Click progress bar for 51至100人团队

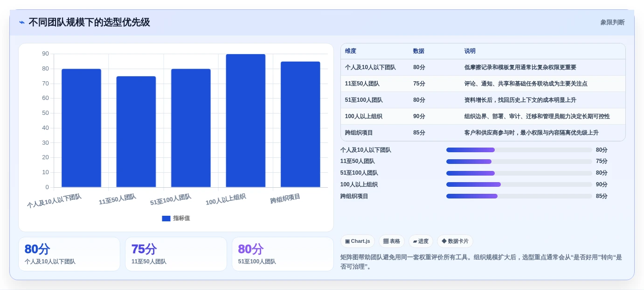point(519,173)
